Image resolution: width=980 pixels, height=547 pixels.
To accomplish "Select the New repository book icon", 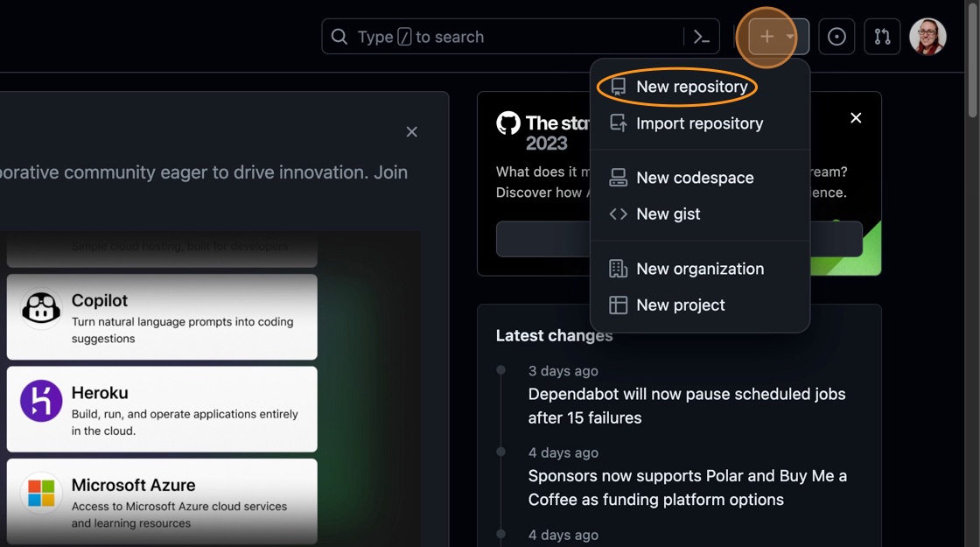I will click(619, 86).
